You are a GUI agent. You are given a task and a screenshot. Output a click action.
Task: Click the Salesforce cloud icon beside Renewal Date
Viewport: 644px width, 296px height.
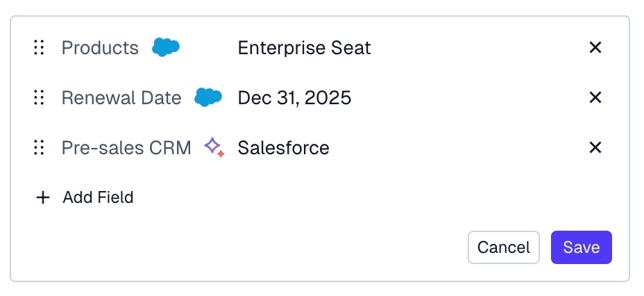(208, 97)
